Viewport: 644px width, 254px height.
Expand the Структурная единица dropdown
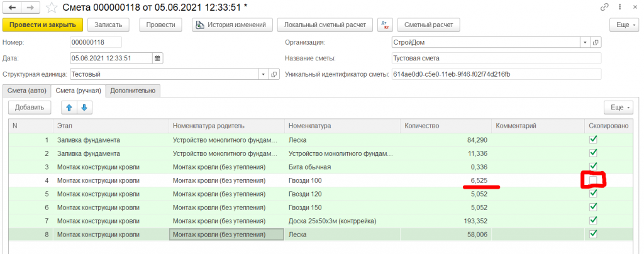tap(263, 74)
